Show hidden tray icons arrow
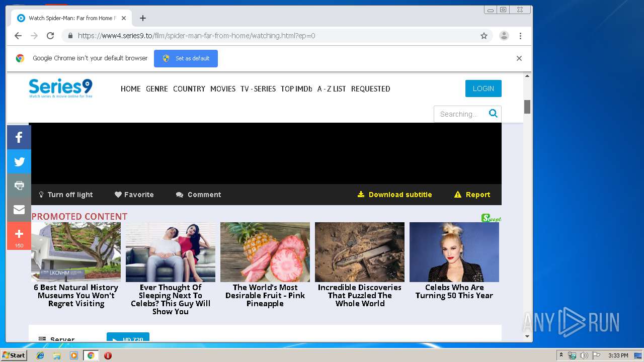644x362 pixels. tap(561, 355)
